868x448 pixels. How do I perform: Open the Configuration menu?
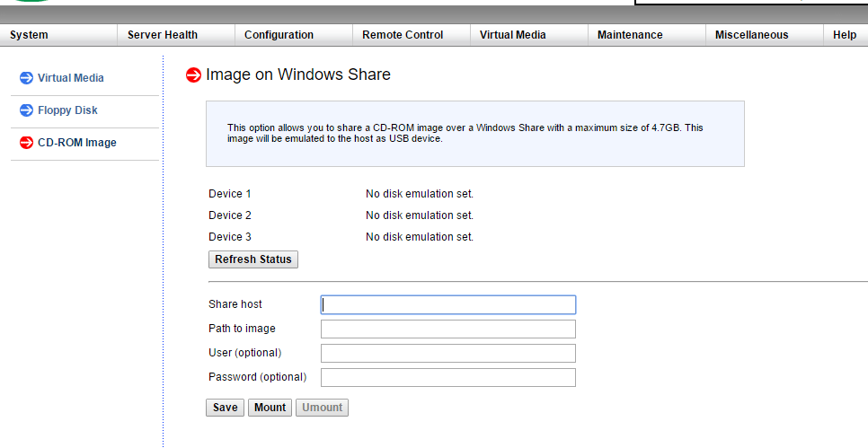click(x=279, y=35)
